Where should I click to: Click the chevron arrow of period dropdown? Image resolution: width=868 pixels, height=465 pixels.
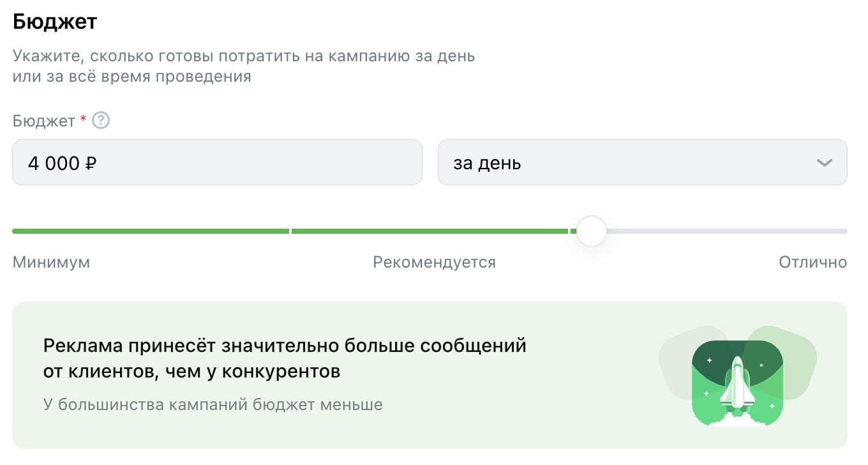824,163
